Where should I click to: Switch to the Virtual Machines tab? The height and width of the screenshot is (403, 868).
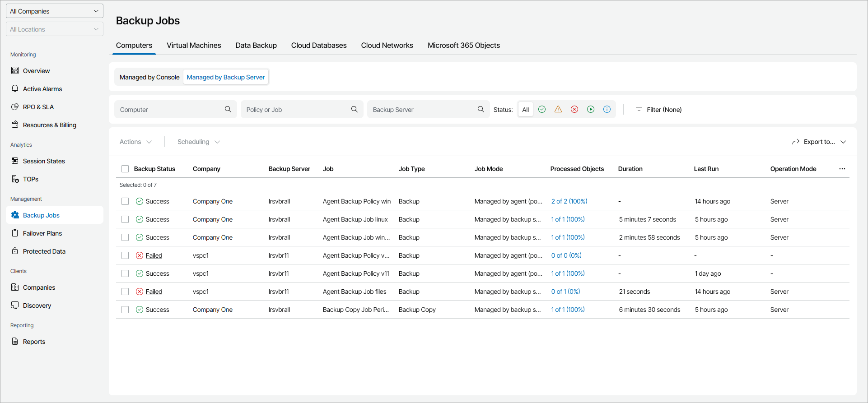tap(194, 45)
